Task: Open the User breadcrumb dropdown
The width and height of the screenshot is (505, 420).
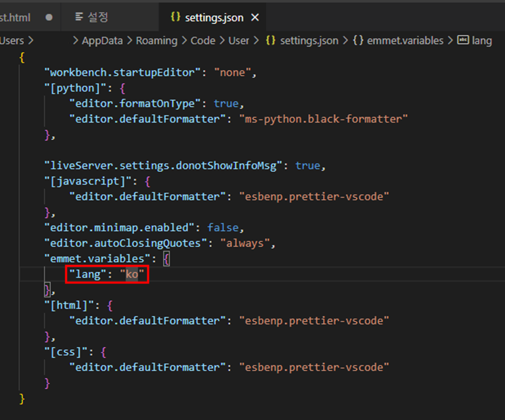Action: click(x=239, y=40)
